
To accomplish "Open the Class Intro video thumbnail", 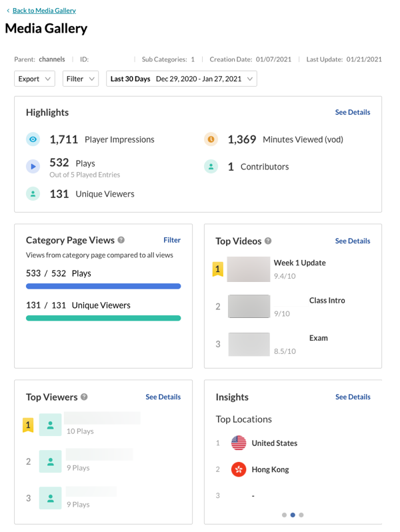I will (249, 307).
